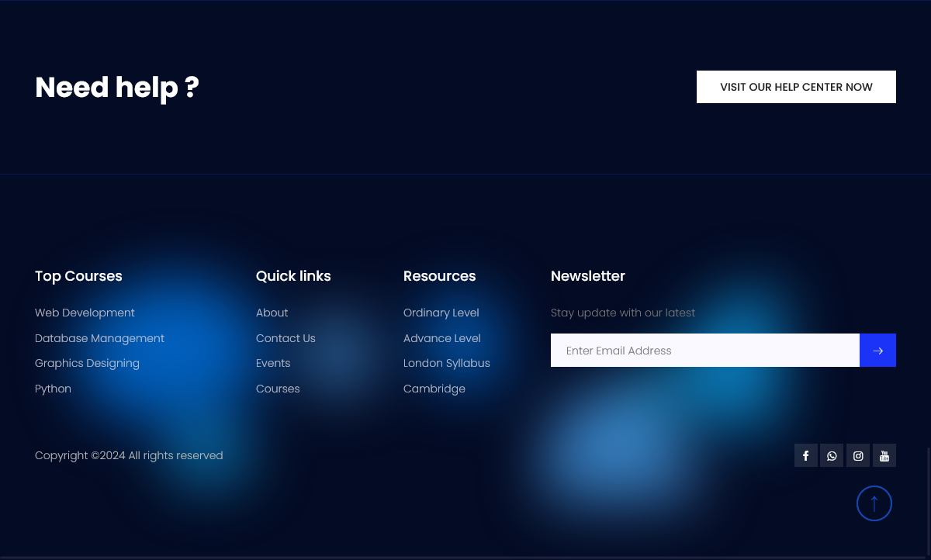This screenshot has height=560, width=931.
Task: Click the scroll-to-top arrow circle
Action: 874,503
